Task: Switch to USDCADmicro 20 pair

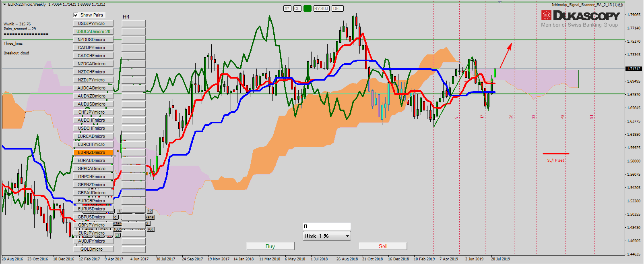Action: [x=93, y=31]
